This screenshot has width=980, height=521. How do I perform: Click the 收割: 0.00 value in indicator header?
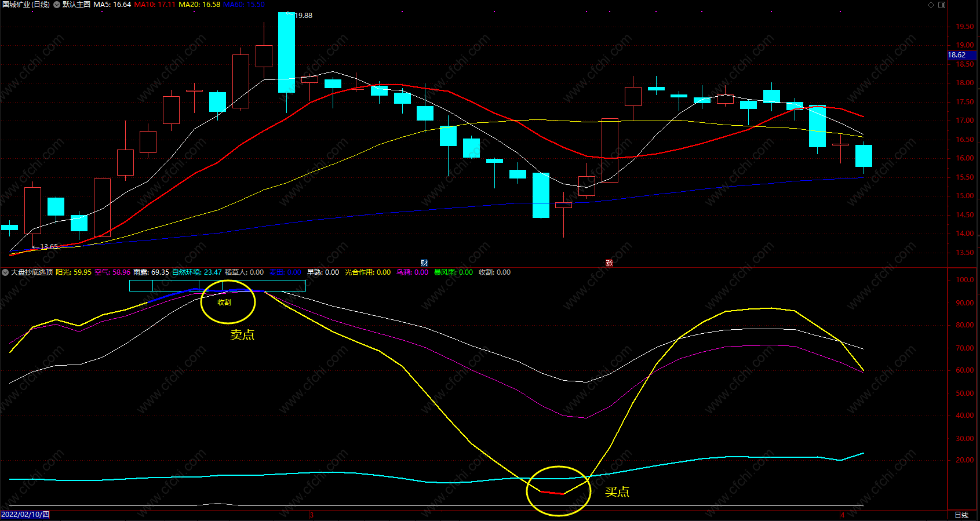tap(494, 272)
